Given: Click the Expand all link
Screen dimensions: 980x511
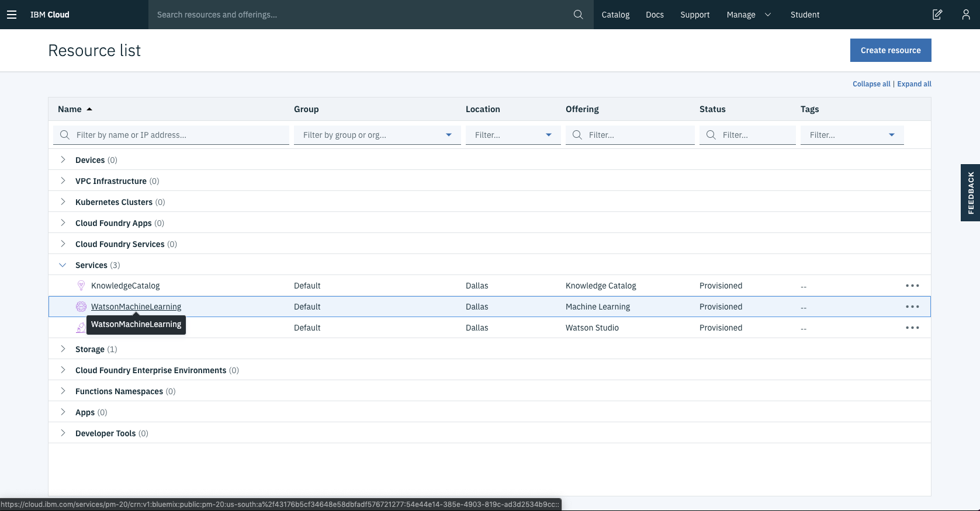Looking at the screenshot, I should 914,84.
